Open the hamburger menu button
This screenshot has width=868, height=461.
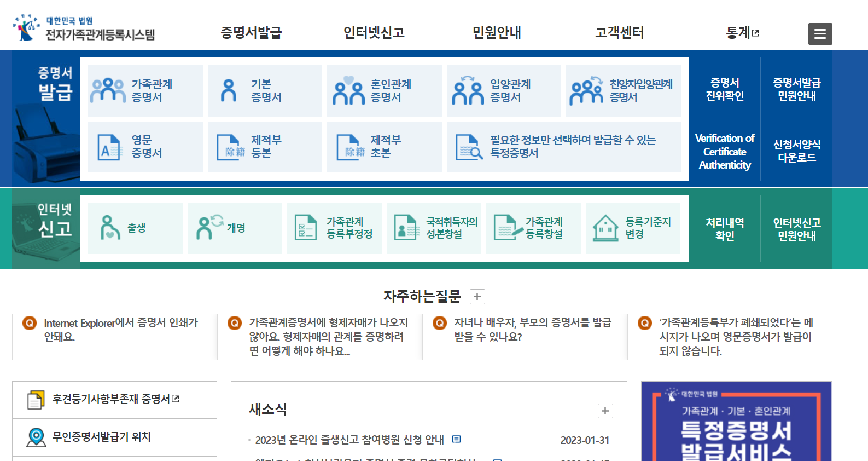pos(820,34)
